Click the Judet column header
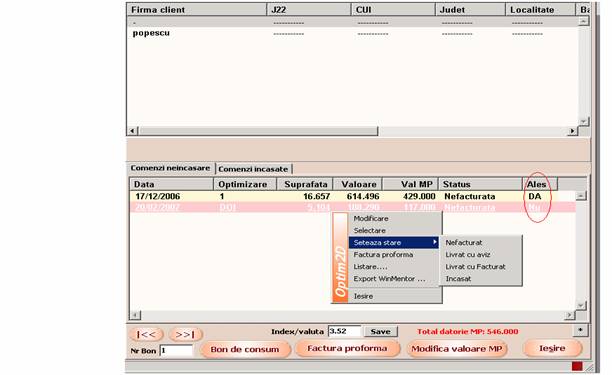The image size is (612, 375). (470, 10)
